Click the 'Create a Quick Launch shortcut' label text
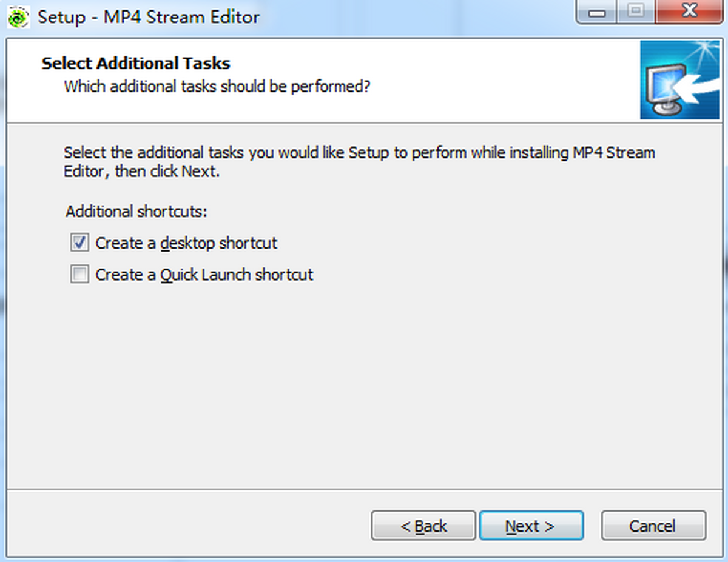Screen dimensions: 728x562 [204, 275]
